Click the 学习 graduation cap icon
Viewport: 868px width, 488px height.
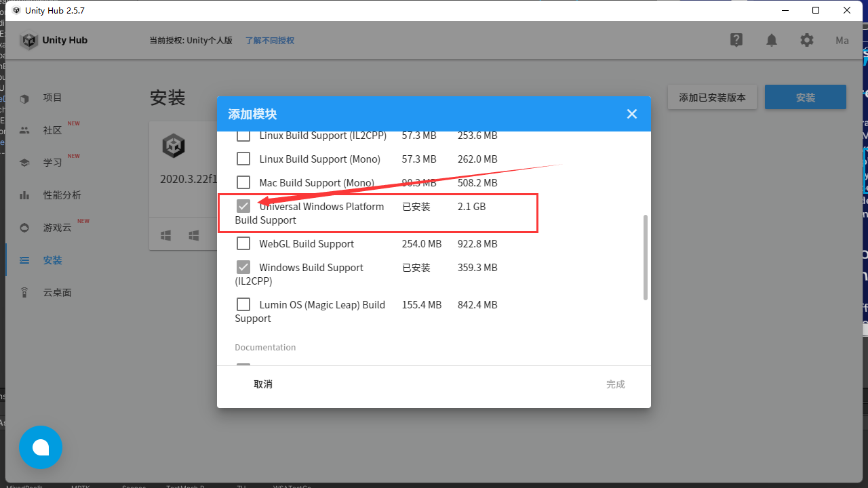[24, 163]
